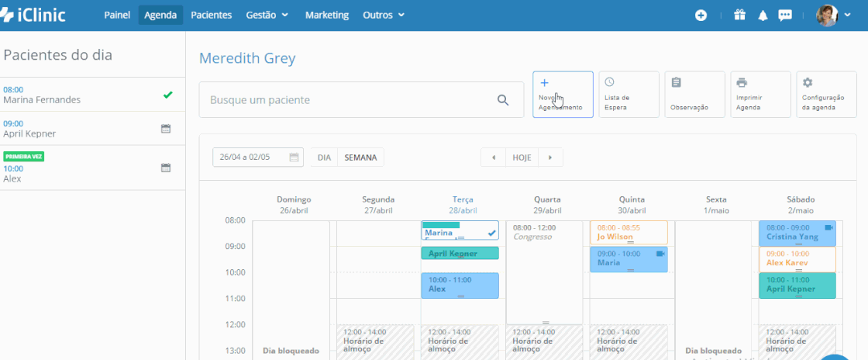Click Horário de almoço block on Quinta

(629, 342)
